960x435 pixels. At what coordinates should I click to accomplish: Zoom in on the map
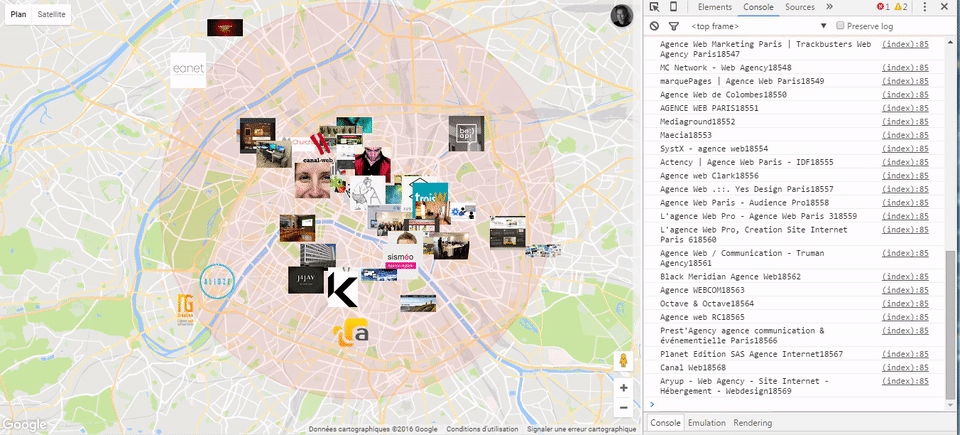pyautogui.click(x=624, y=387)
